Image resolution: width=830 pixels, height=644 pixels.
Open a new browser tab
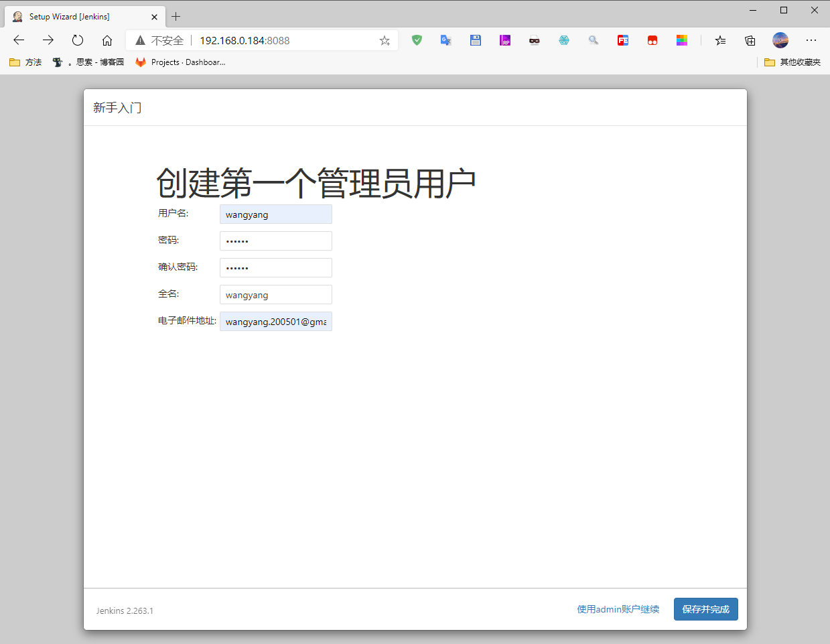[176, 17]
